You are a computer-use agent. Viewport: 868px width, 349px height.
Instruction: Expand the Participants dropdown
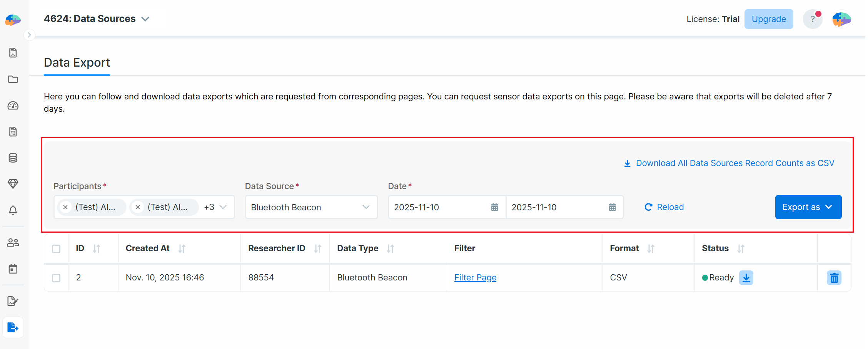pos(223,207)
